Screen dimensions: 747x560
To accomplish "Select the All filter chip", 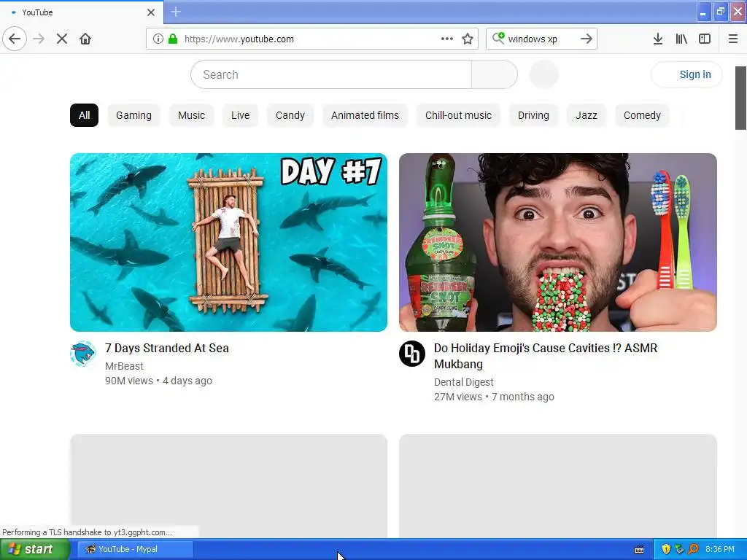I will pyautogui.click(x=85, y=115).
